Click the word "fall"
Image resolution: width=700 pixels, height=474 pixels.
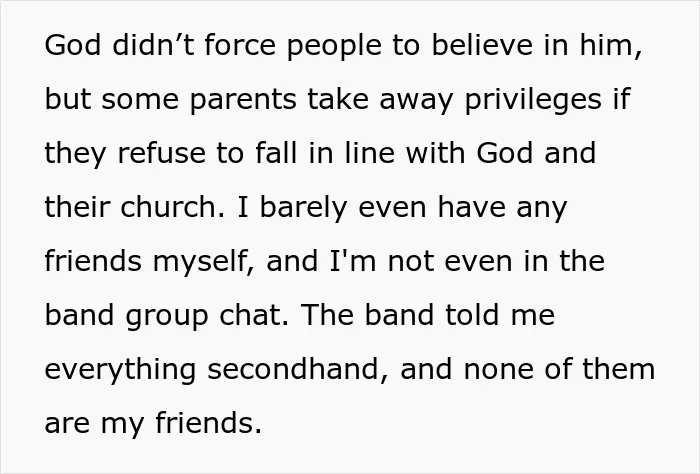[x=276, y=153]
